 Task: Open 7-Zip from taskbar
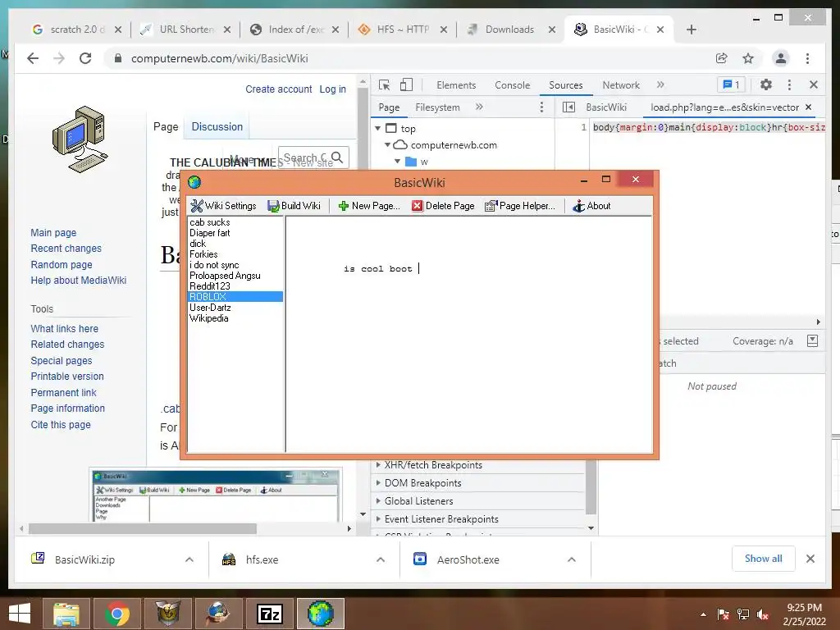[x=269, y=614]
